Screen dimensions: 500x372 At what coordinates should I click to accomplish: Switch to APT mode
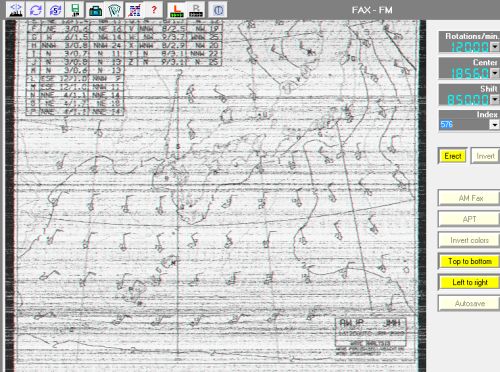tap(469, 219)
